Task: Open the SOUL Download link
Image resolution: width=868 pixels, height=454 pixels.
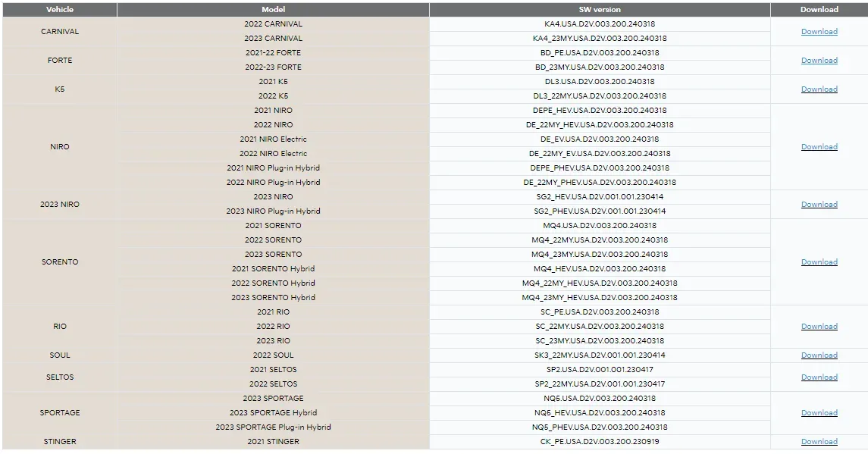Action: click(x=819, y=355)
